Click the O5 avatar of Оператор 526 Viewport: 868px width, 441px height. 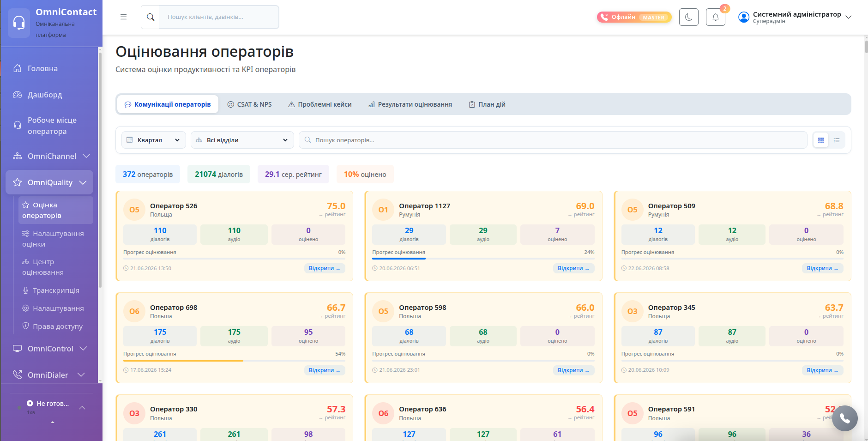point(134,210)
